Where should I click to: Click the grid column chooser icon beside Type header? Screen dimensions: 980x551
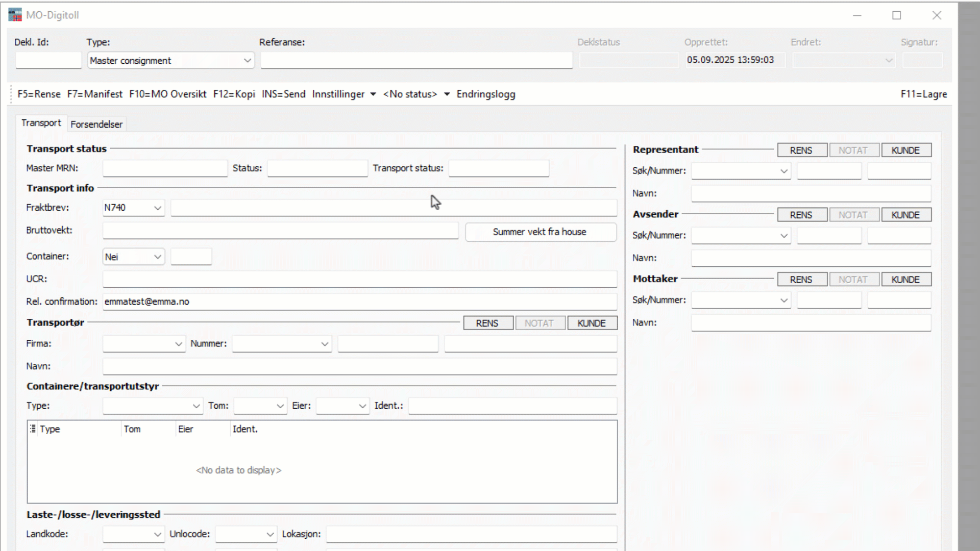pyautogui.click(x=33, y=429)
